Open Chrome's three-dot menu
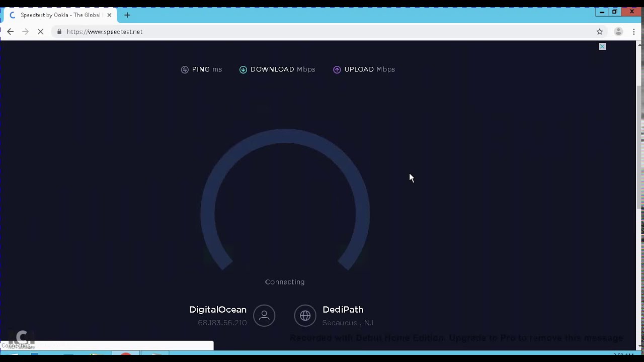 coord(634,32)
